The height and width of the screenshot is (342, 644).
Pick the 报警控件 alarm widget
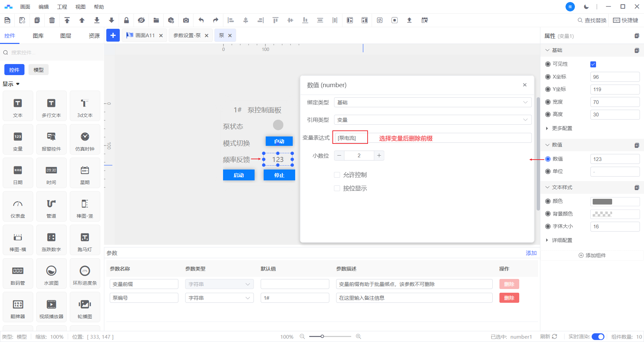pyautogui.click(x=51, y=139)
